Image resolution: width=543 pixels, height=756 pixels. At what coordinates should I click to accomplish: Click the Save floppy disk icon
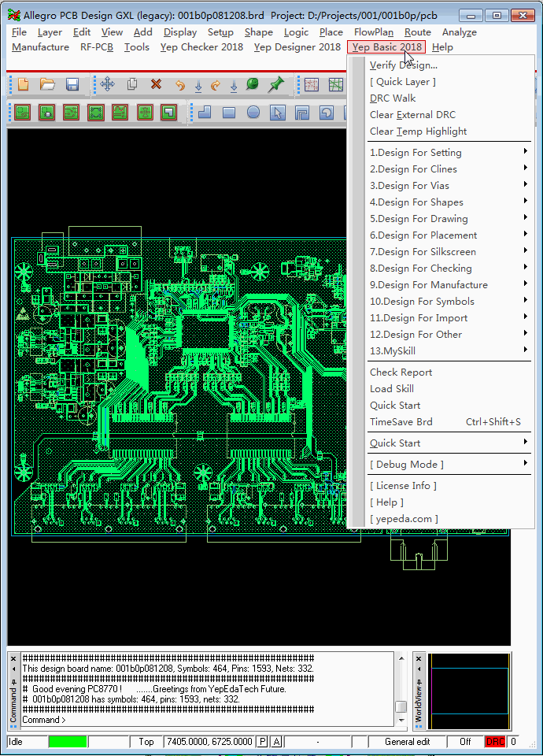click(72, 85)
